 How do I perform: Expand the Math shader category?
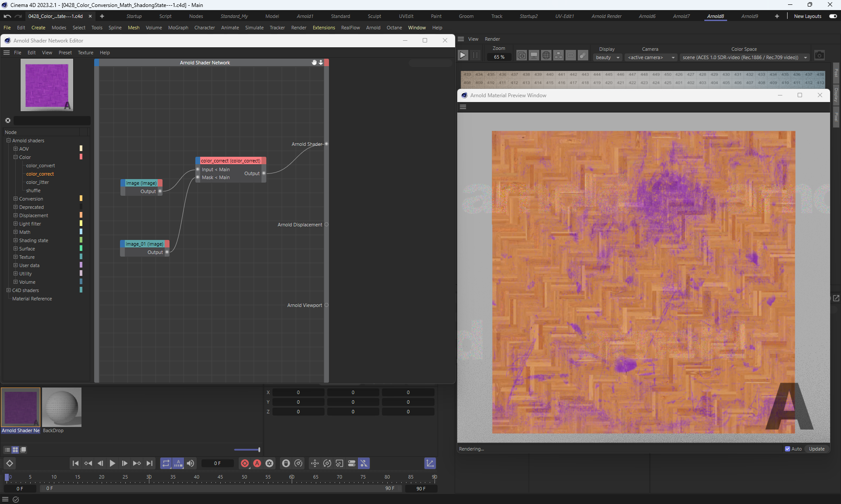click(x=16, y=232)
